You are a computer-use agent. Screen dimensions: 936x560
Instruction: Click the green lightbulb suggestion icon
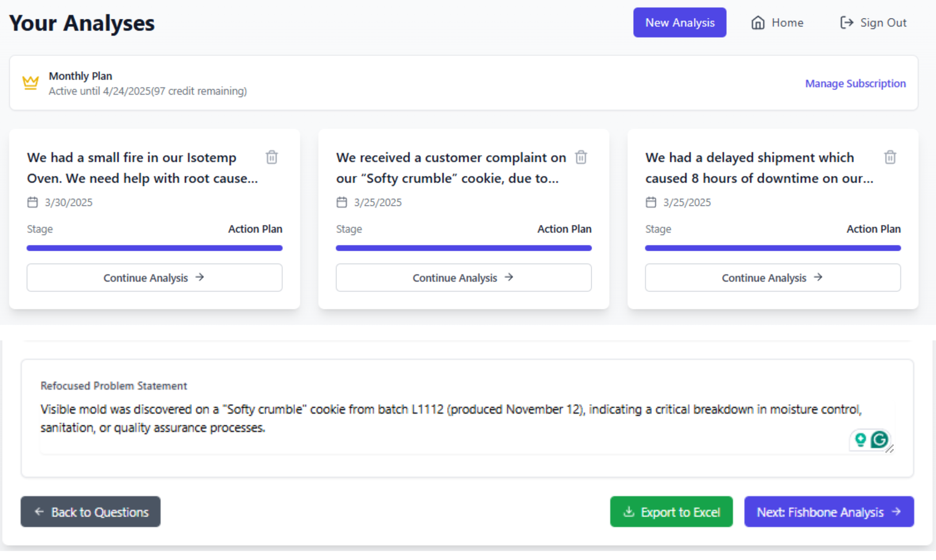[860, 440]
